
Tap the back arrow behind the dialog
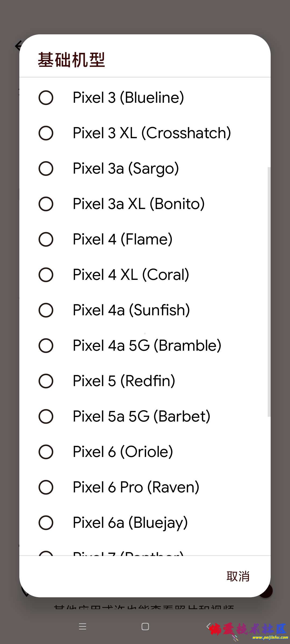(18, 46)
